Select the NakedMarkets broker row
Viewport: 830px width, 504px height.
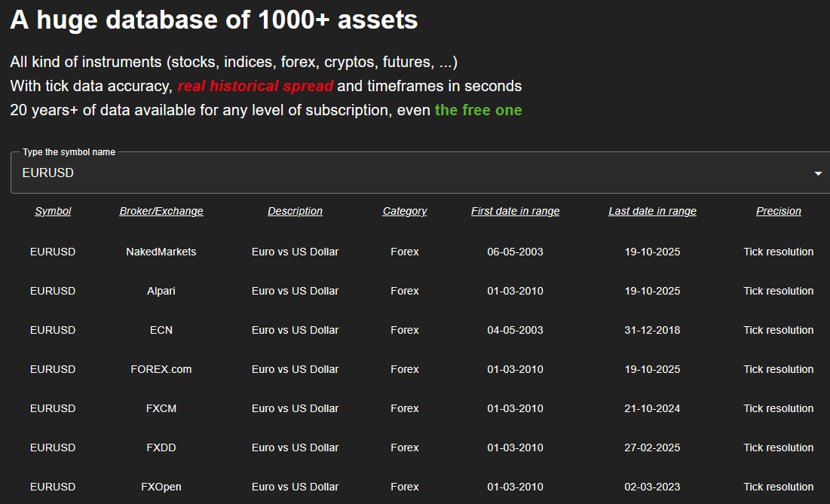(x=161, y=252)
